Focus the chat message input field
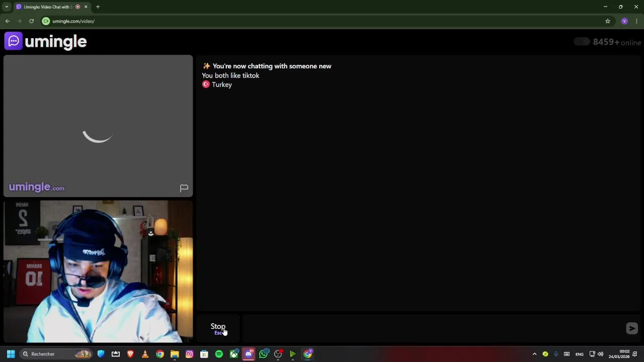This screenshot has height=362, width=644. (x=433, y=328)
